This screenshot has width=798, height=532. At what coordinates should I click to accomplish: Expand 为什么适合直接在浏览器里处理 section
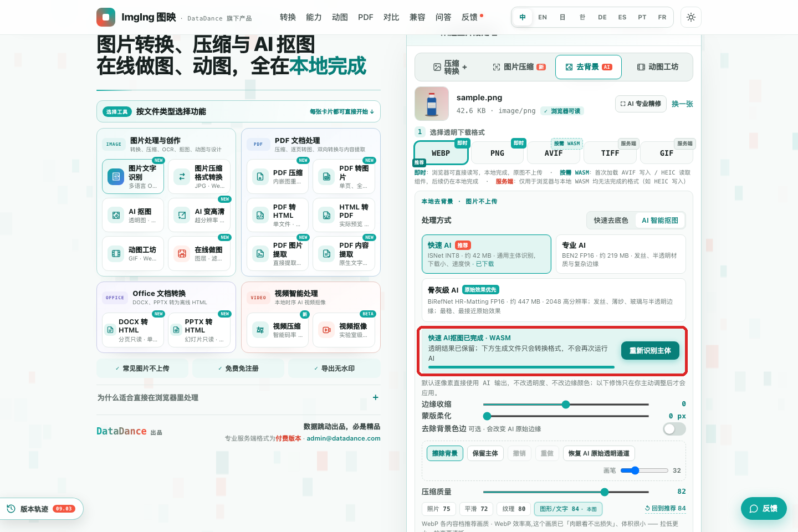(x=238, y=397)
